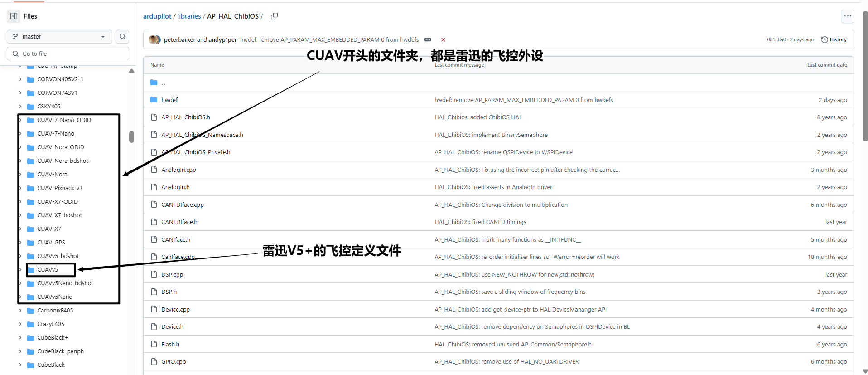Copy the path using copy icon

point(274,16)
